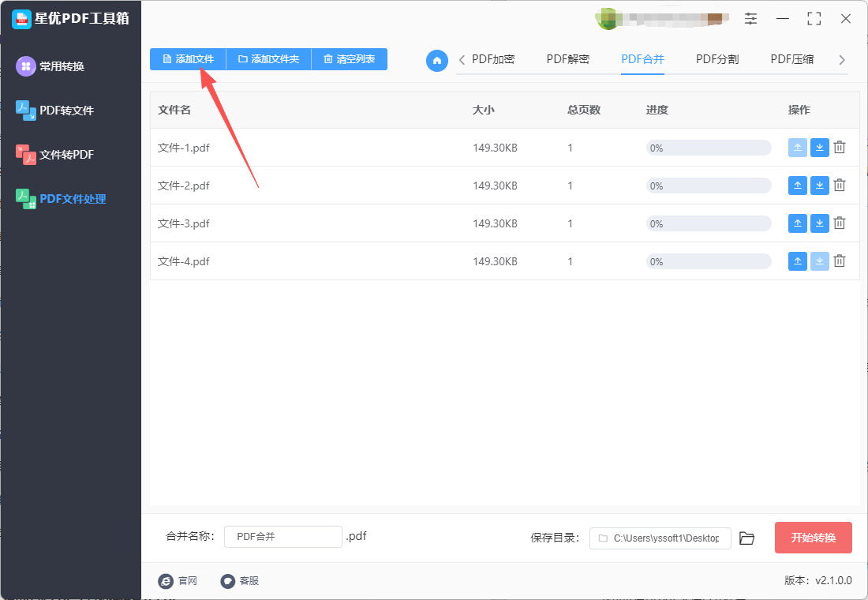The height and width of the screenshot is (600, 868).
Task: Click the 添加文件 button
Action: pyautogui.click(x=188, y=59)
